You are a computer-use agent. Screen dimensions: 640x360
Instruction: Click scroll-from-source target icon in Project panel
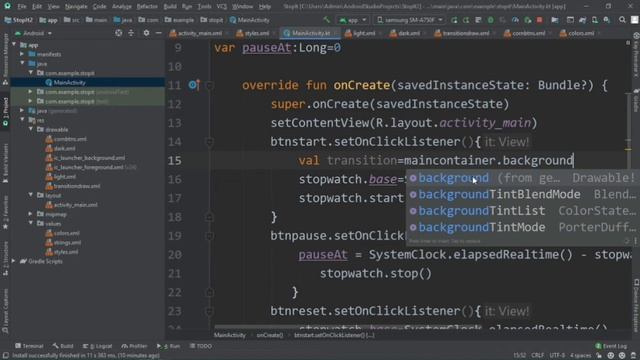coord(118,33)
